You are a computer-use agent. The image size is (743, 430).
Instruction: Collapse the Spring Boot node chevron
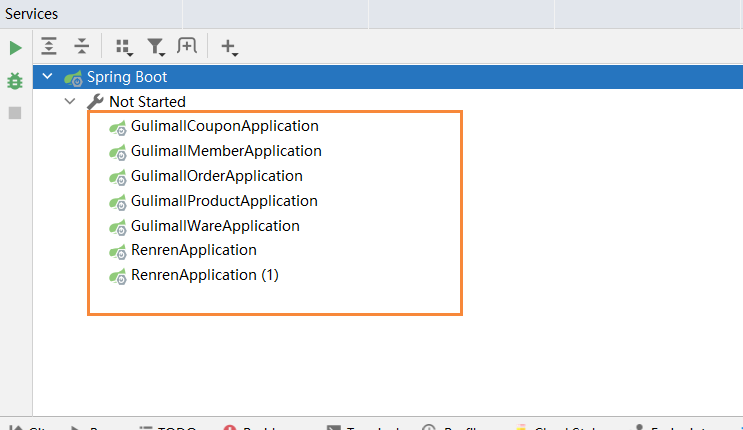[47, 77]
